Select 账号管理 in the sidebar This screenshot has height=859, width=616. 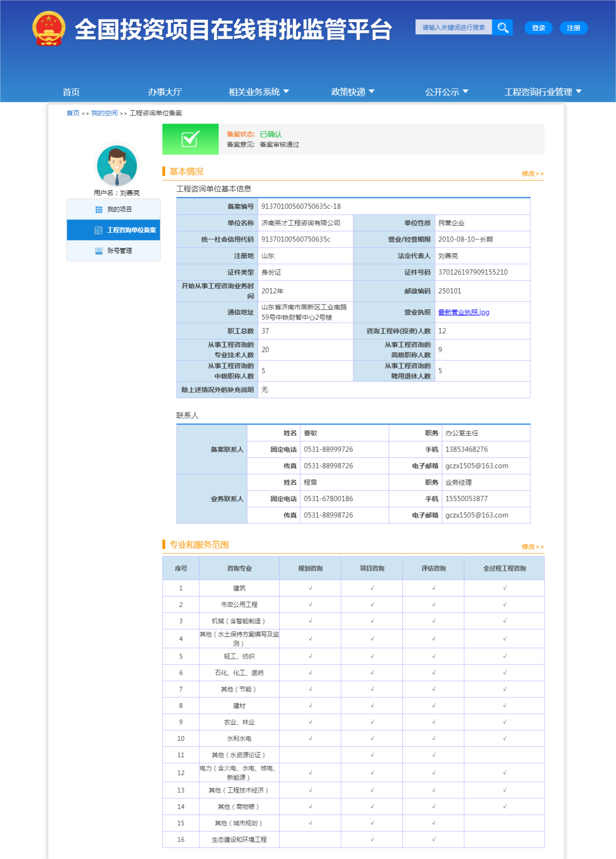tap(113, 251)
